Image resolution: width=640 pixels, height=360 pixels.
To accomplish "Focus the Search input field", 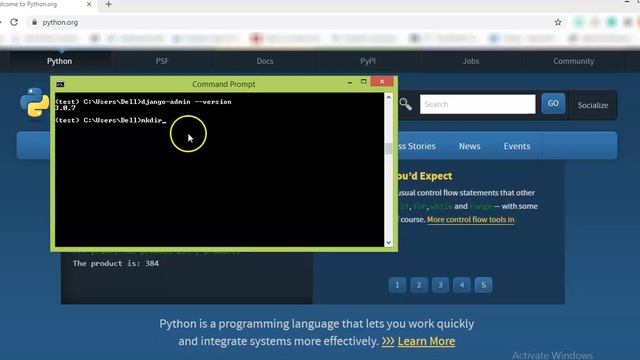I will [478, 104].
